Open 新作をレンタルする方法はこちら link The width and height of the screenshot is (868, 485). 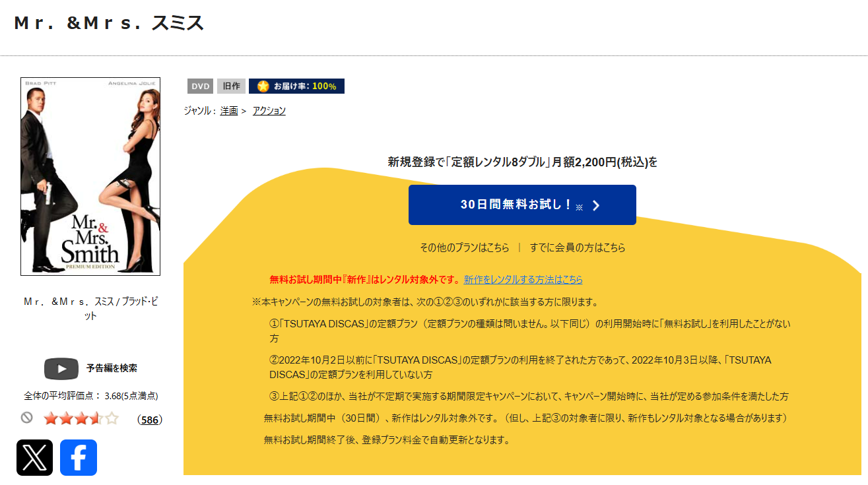pyautogui.click(x=523, y=280)
